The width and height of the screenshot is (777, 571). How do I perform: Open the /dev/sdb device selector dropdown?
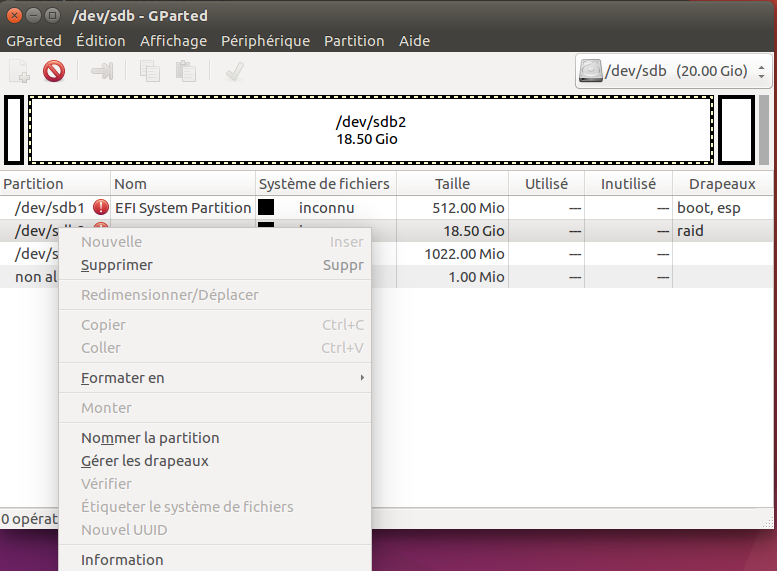[673, 72]
